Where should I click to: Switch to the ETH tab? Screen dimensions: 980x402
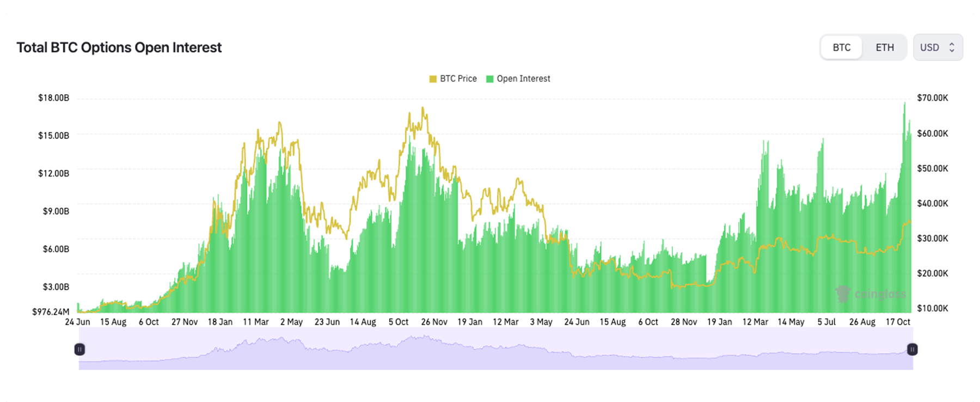[884, 47]
